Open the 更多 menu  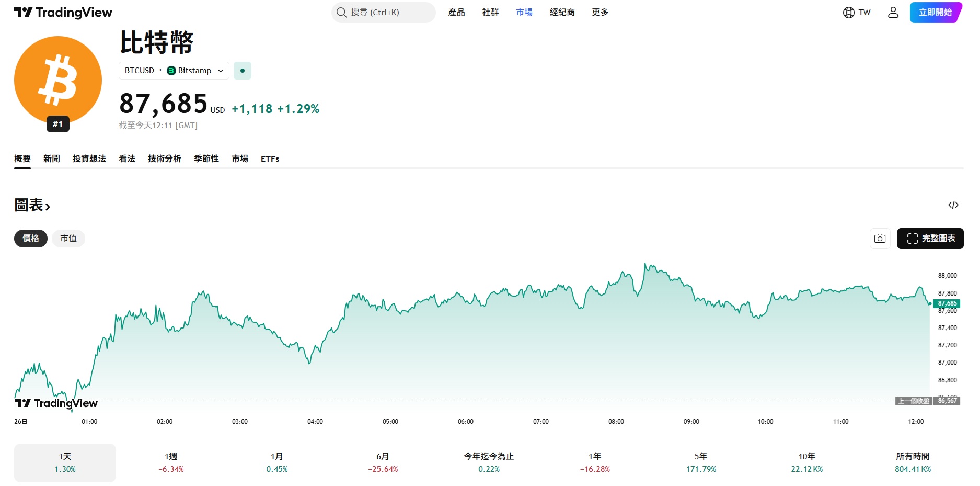[x=599, y=12]
